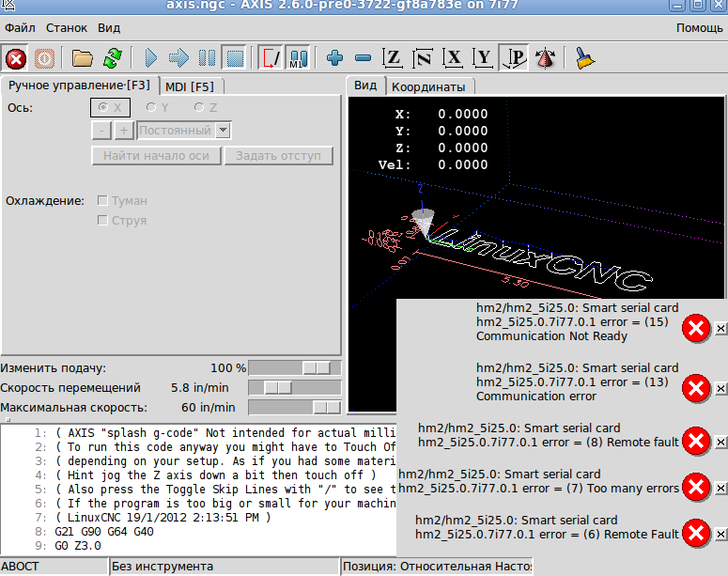728x576 pixels.
Task: Zoom in with blue plus icon
Action: click(x=334, y=58)
